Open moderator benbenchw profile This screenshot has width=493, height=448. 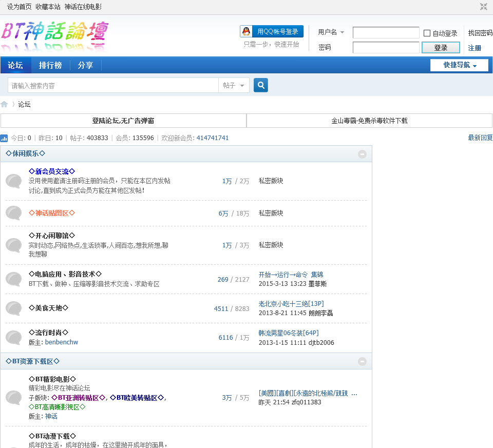[x=62, y=342]
